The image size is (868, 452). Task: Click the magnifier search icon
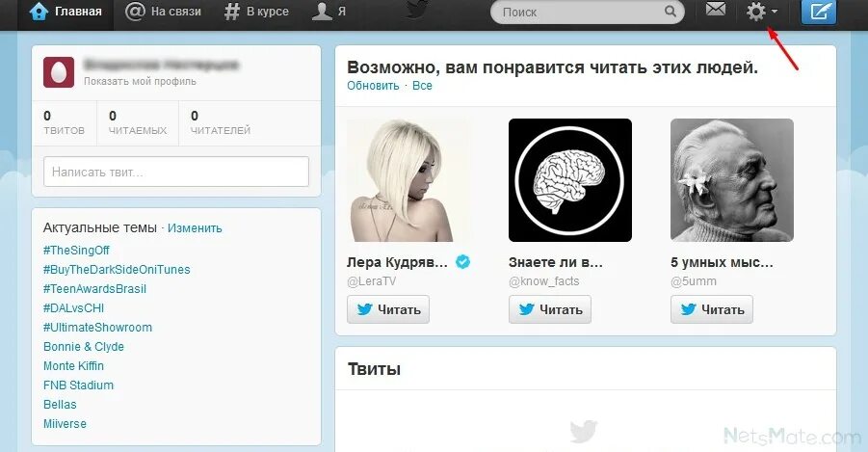point(670,11)
